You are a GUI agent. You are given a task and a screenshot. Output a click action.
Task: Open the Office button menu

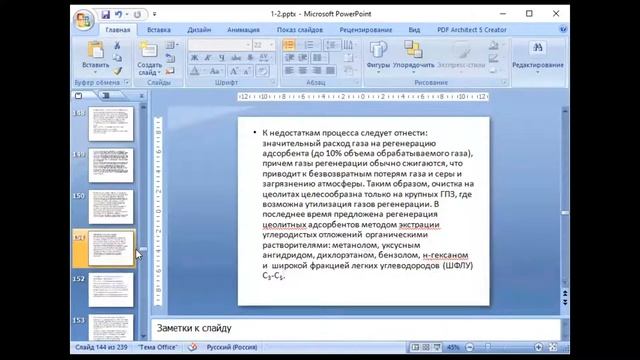[x=83, y=19]
